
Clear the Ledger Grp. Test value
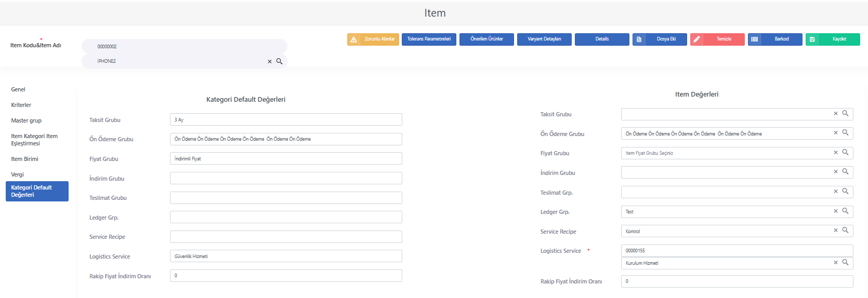pos(836,211)
